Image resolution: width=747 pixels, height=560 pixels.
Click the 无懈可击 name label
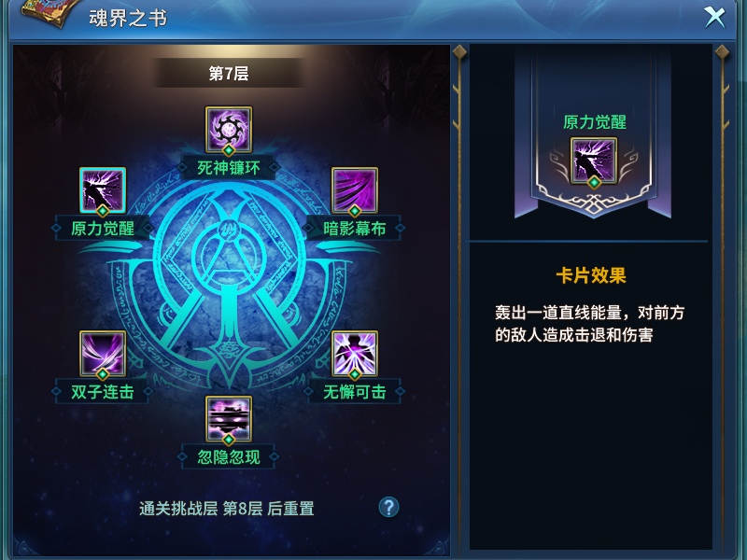pyautogui.click(x=355, y=392)
